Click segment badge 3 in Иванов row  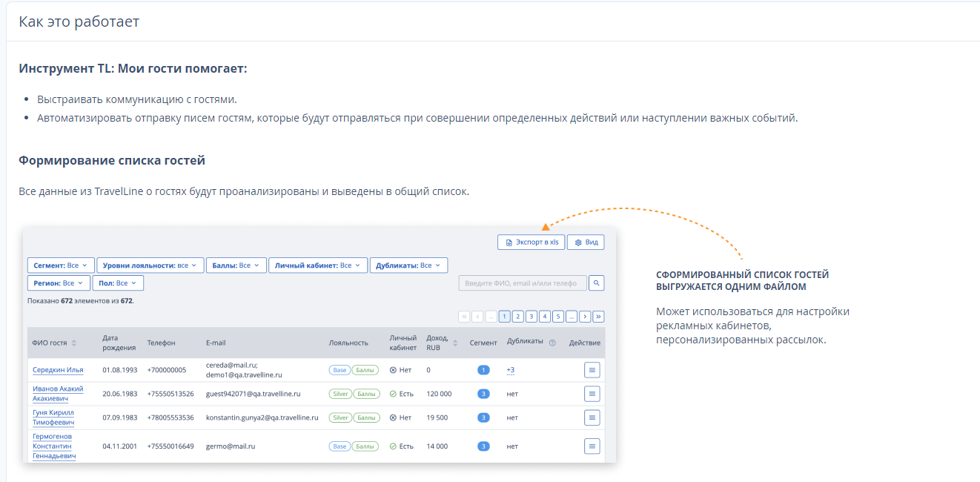(483, 394)
